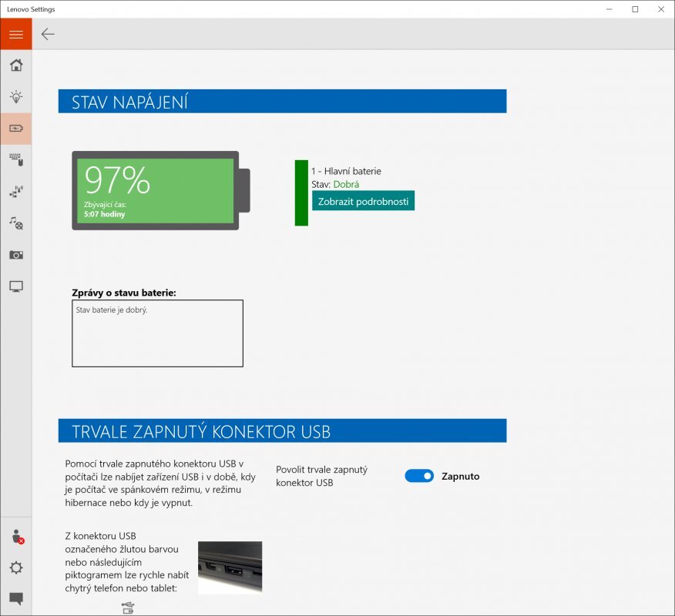Open feedback via speech bubble icon

(x=16, y=598)
